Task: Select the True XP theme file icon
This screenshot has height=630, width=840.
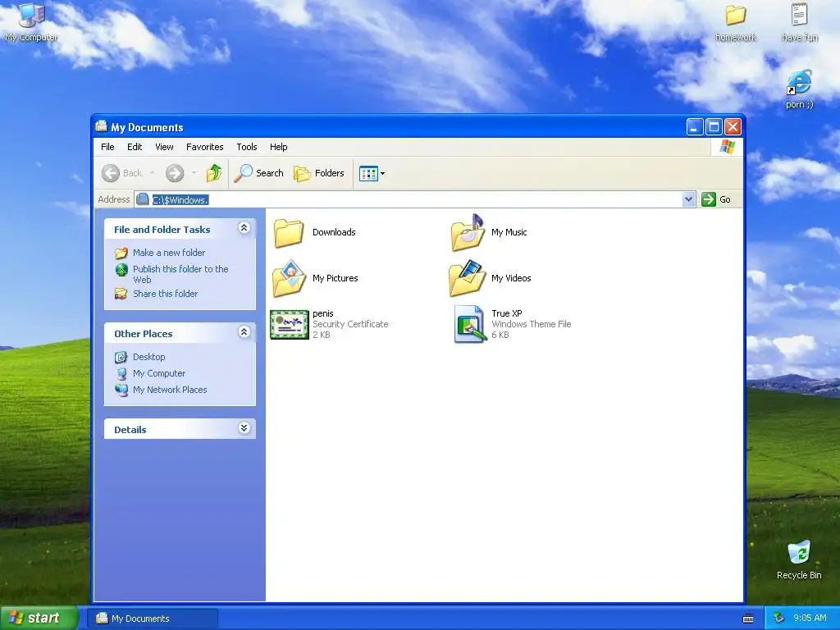Action: (470, 324)
